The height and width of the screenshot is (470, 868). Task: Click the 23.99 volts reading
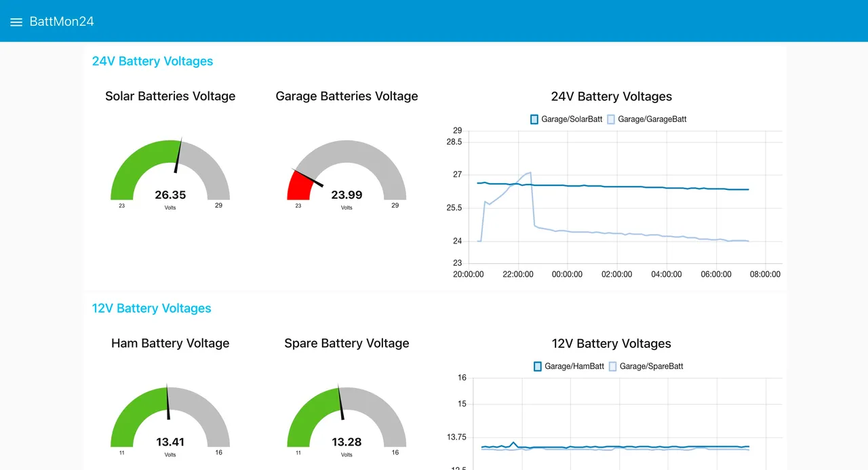pos(347,195)
